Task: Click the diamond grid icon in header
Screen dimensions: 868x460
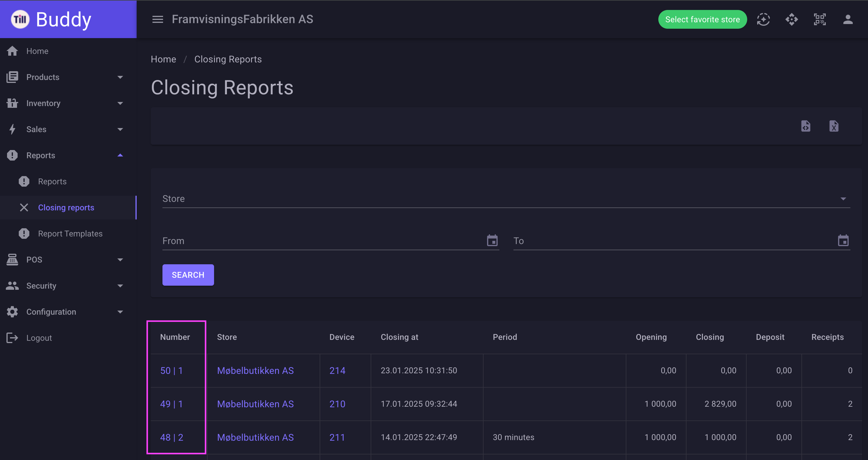Action: (791, 20)
